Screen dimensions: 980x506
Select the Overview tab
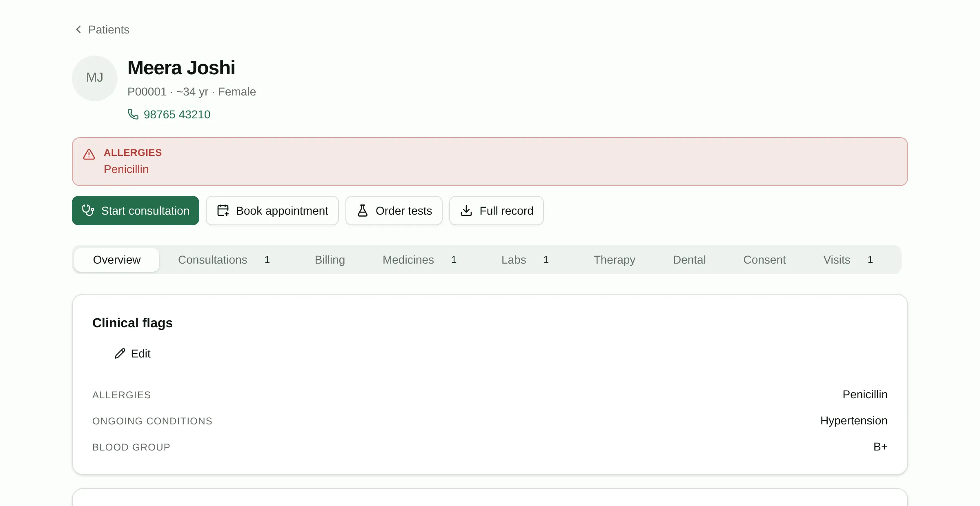click(x=117, y=260)
